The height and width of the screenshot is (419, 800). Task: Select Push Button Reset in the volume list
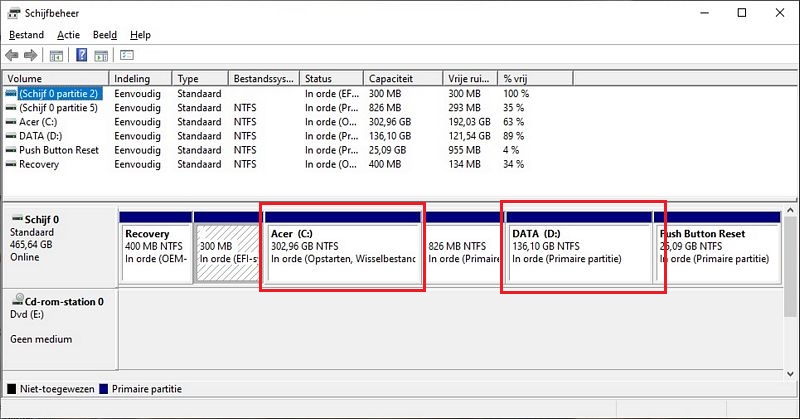click(59, 151)
